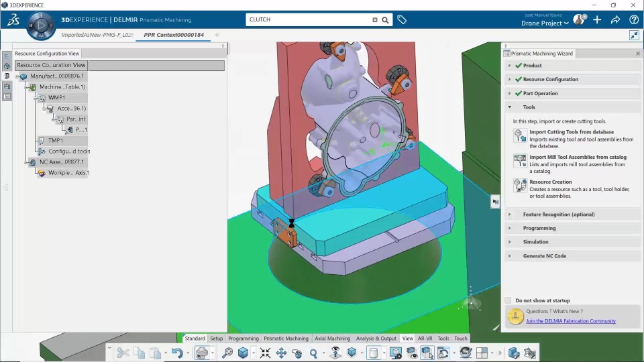Viewport: 644px width, 362px height.
Task: Click Import Mill Tool Assemblies from catalog text
Action: click(578, 157)
